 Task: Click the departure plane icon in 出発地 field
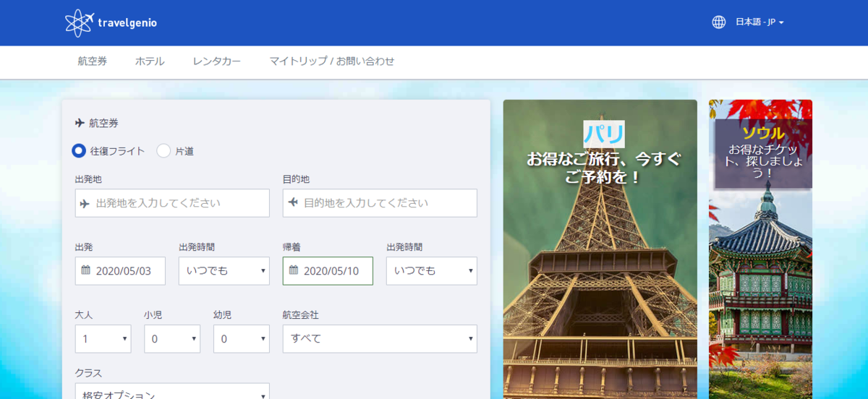pyautogui.click(x=85, y=204)
